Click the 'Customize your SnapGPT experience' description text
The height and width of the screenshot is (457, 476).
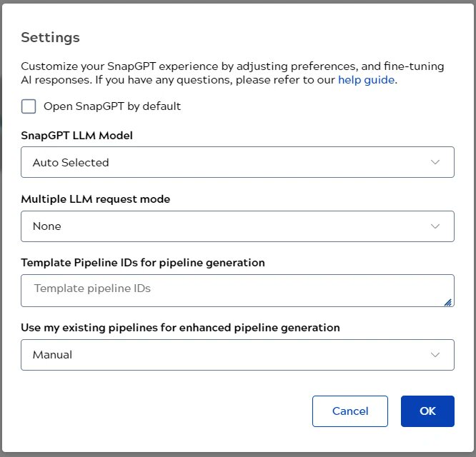coord(232,73)
